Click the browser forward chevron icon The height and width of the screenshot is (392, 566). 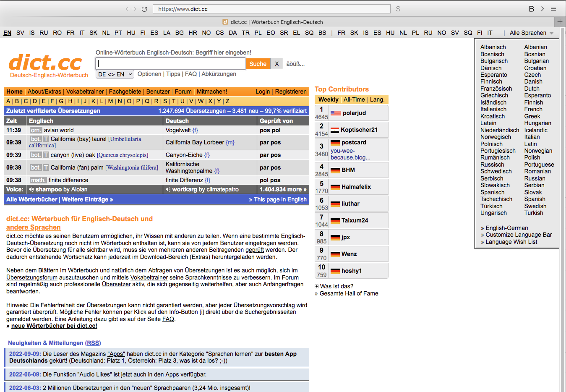[542, 9]
